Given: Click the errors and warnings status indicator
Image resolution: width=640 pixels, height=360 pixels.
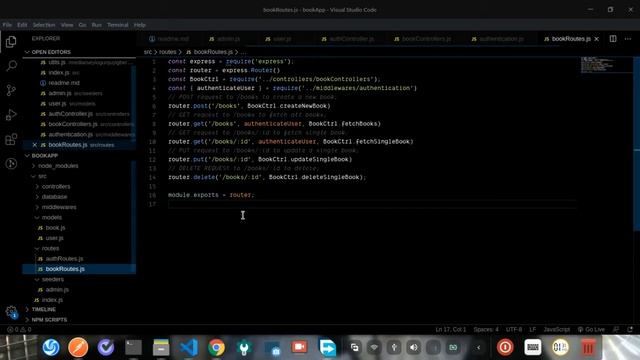Looking at the screenshot, I should pos(19,329).
